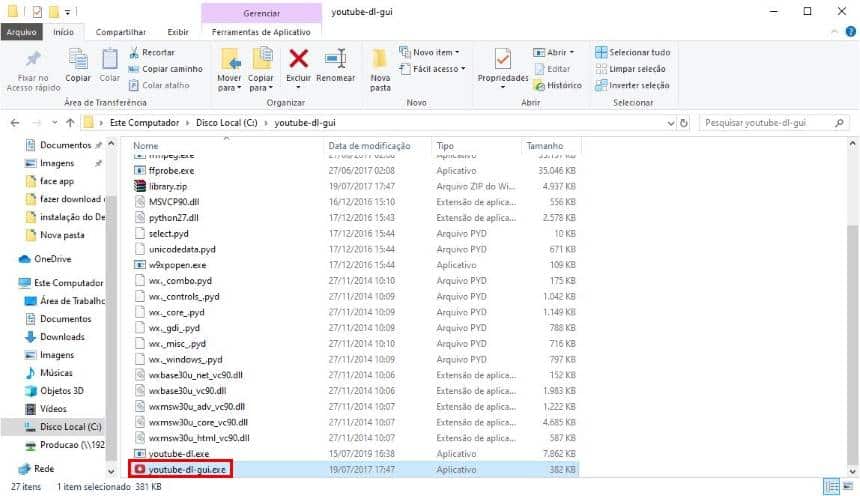Go up one folder with the up arrow
860x496 pixels.
coord(70,123)
